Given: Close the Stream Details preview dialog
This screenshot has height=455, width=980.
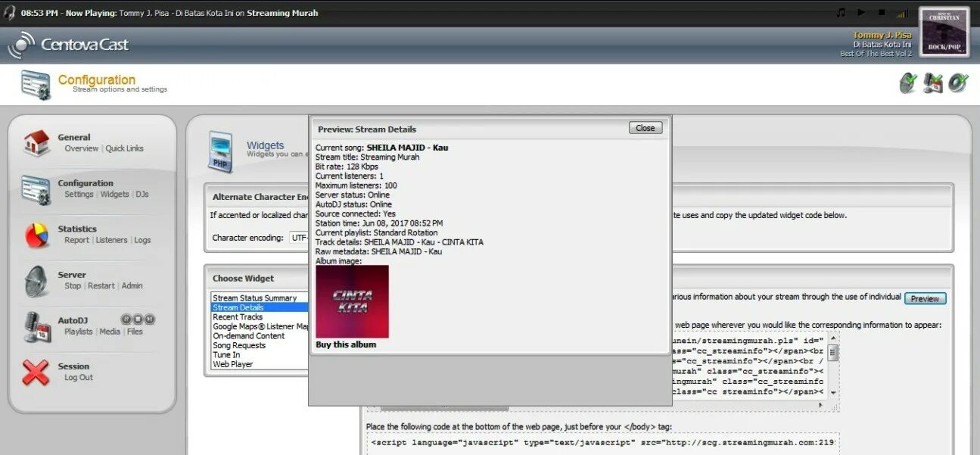Looking at the screenshot, I should point(646,128).
